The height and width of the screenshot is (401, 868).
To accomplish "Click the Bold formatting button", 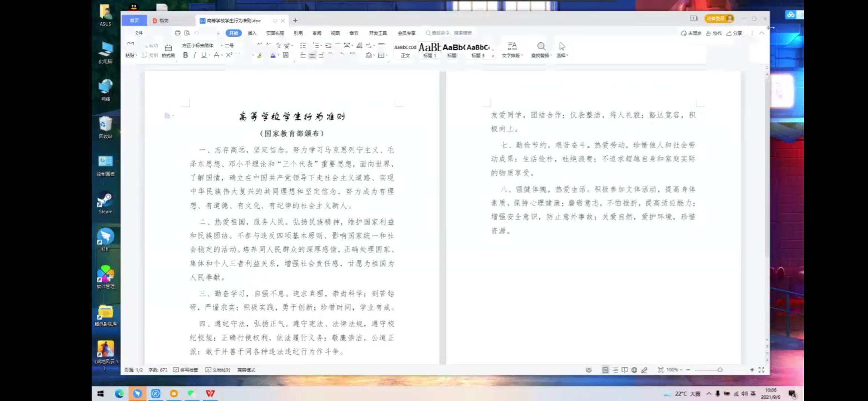I will tap(185, 55).
